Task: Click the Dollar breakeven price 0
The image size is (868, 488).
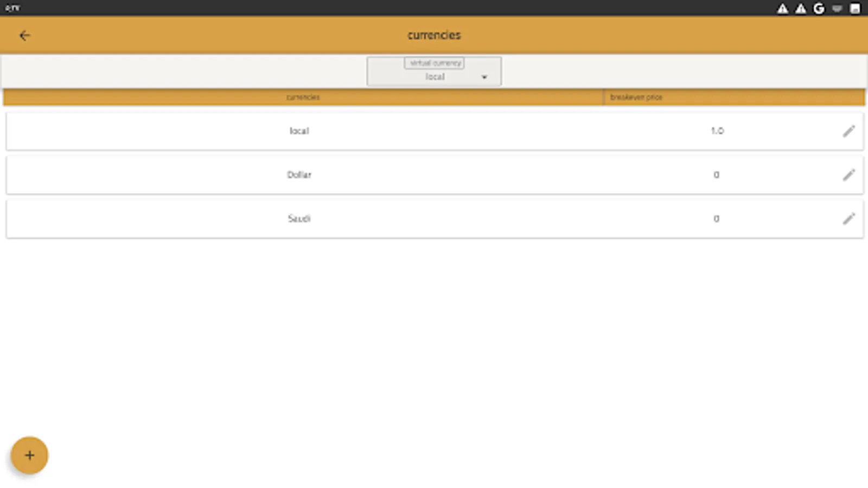Action: (716, 175)
